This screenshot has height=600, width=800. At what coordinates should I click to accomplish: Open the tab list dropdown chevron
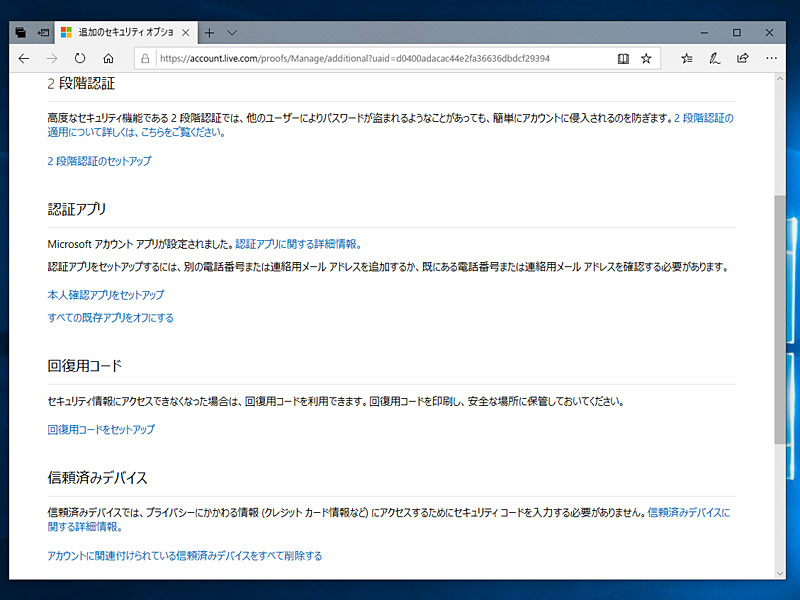(x=231, y=31)
